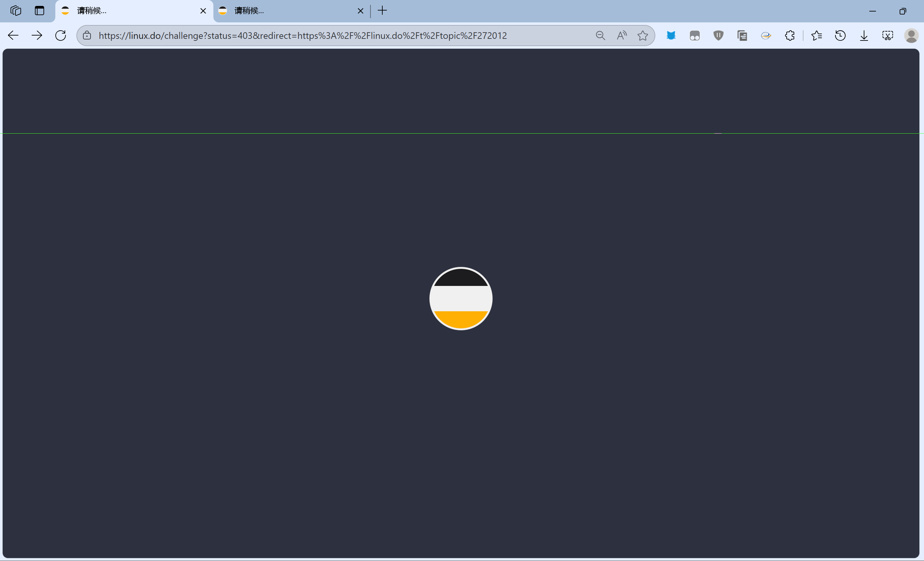924x561 pixels.
Task: Start Read aloud from address bar
Action: 622,36
